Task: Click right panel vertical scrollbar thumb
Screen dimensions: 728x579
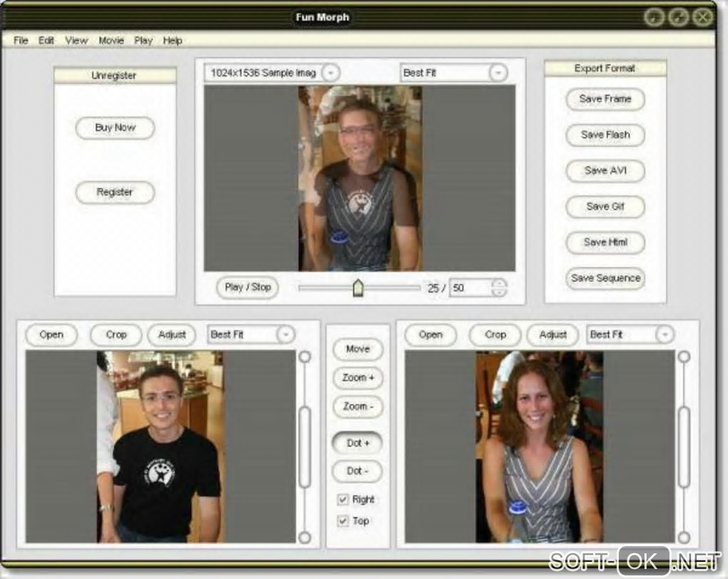Action: pyautogui.click(x=684, y=447)
